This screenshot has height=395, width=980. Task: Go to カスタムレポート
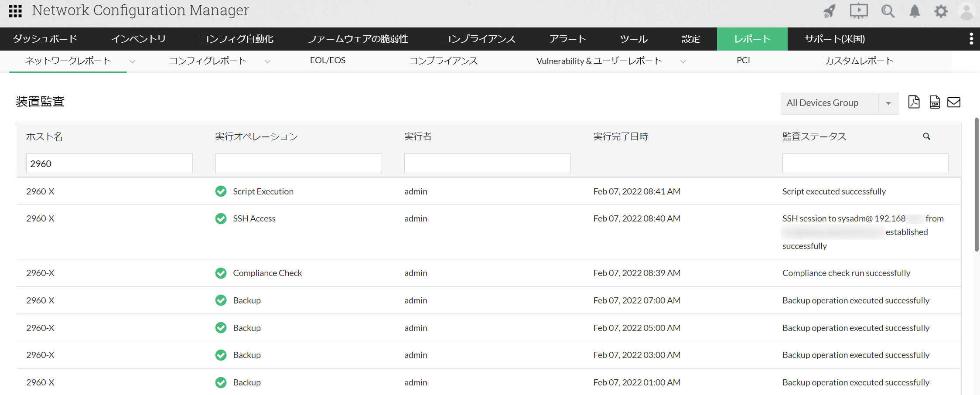click(x=859, y=61)
